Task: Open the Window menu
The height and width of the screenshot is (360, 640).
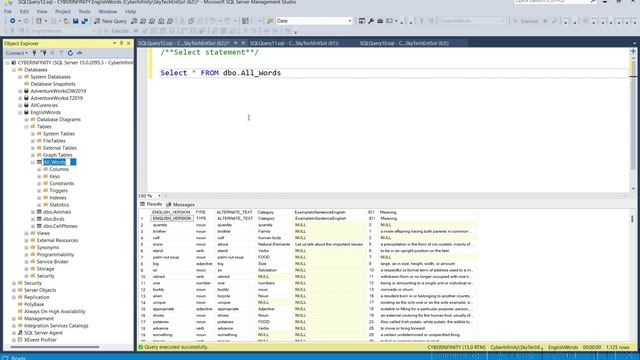Action: pos(107,11)
